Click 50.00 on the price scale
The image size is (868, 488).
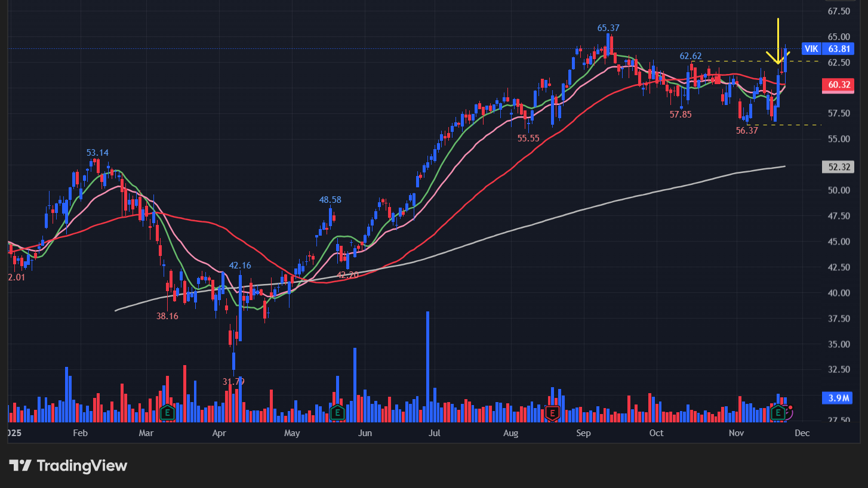[x=839, y=190]
